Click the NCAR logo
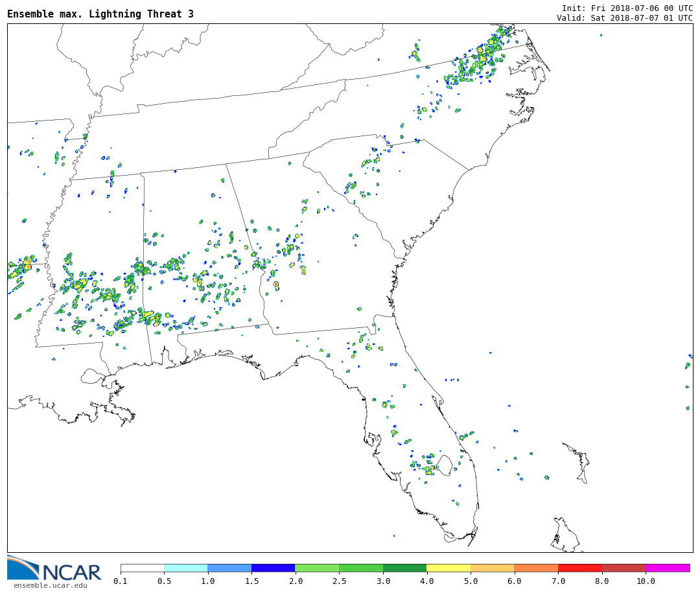Image resolution: width=700 pixels, height=593 pixels. pos(54,568)
